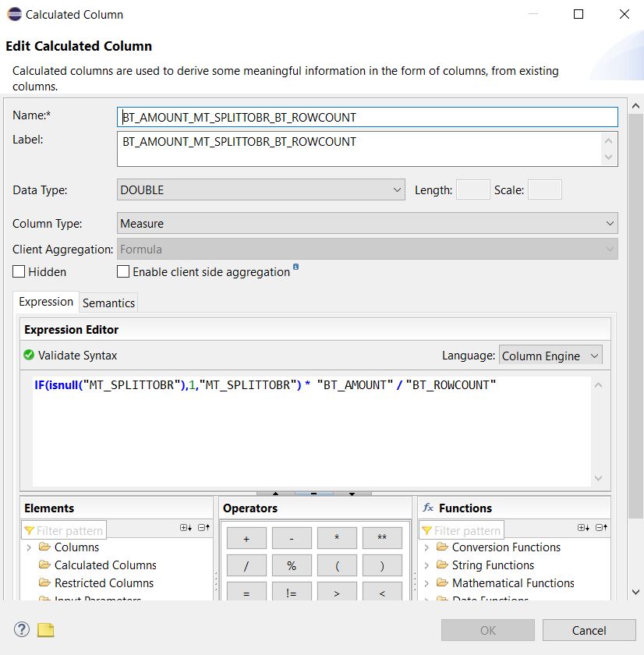Change the Language dropdown from Column Engine
644x655 pixels.
pos(550,356)
